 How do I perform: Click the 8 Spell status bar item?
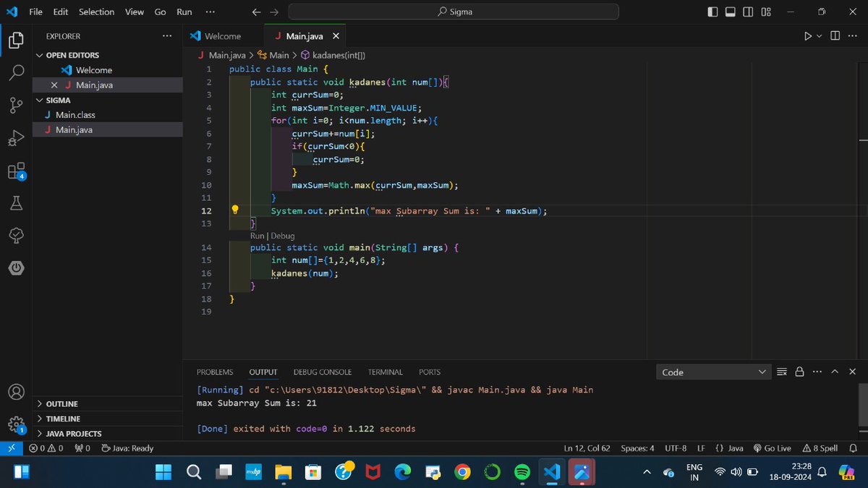(820, 448)
